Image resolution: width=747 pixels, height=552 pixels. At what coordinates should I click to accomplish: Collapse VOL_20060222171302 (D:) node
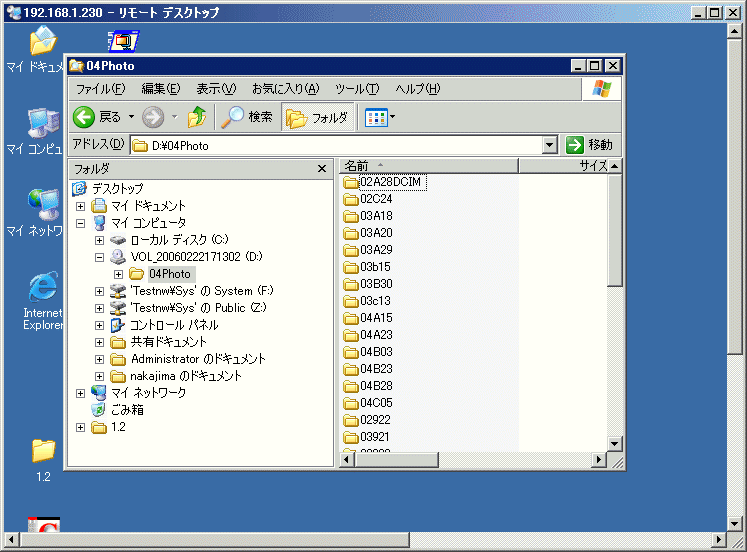(100, 257)
